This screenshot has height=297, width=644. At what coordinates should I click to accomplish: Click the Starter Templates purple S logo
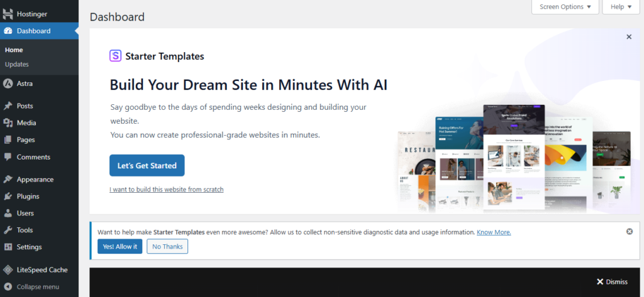[x=116, y=56]
